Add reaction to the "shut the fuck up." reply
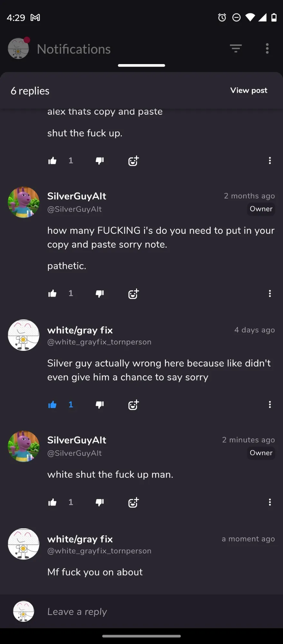This screenshot has width=283, height=644. point(133,160)
